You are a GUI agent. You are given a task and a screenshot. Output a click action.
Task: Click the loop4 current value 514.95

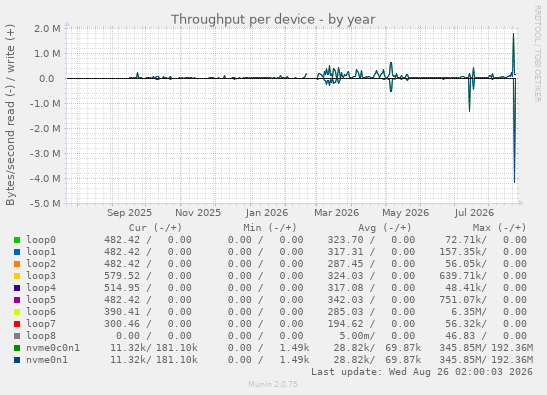click(x=122, y=288)
